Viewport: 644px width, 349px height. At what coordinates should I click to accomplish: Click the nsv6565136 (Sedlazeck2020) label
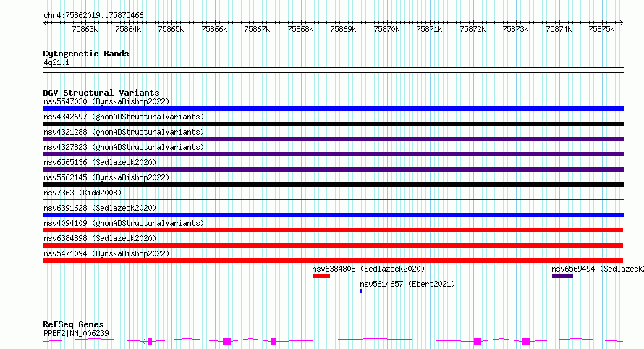click(100, 162)
